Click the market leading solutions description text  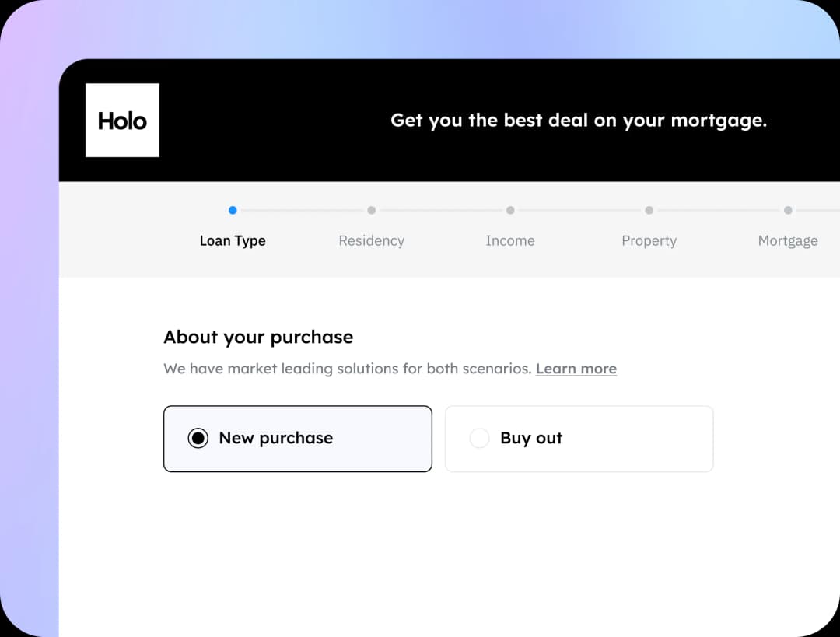tap(347, 369)
